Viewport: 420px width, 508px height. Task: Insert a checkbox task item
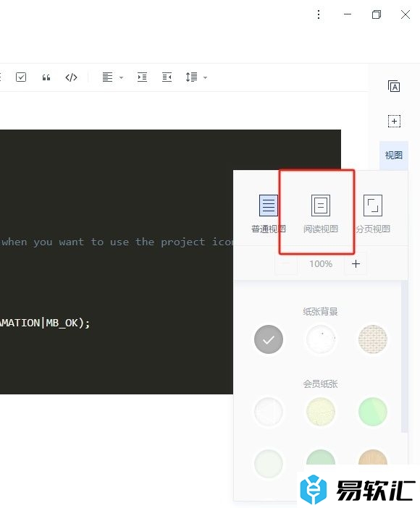21,77
